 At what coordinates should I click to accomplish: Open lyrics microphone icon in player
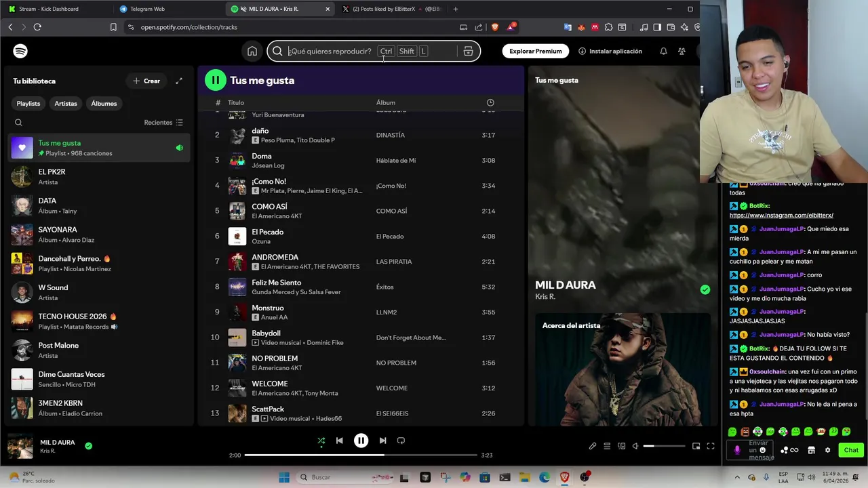[x=593, y=446]
